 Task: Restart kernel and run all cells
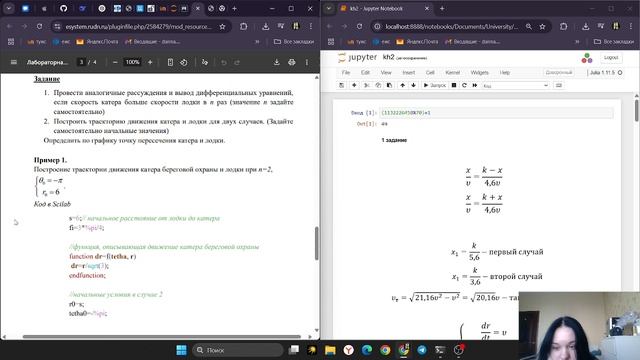pos(475,85)
